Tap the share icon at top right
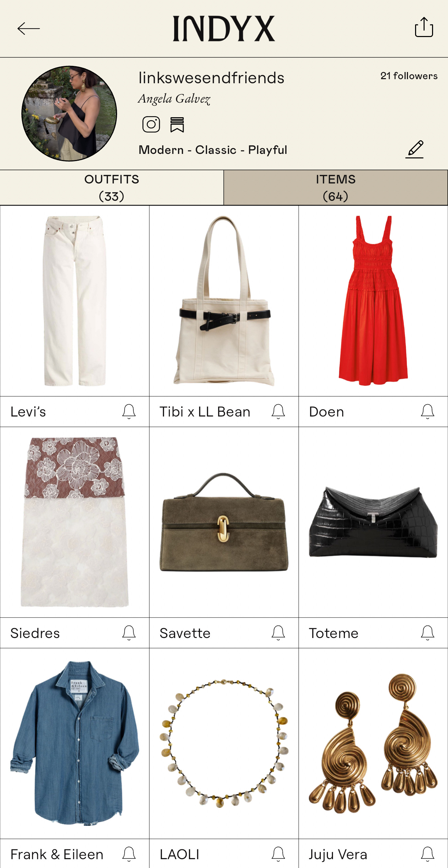Viewport: 448px width, 868px height. [424, 27]
